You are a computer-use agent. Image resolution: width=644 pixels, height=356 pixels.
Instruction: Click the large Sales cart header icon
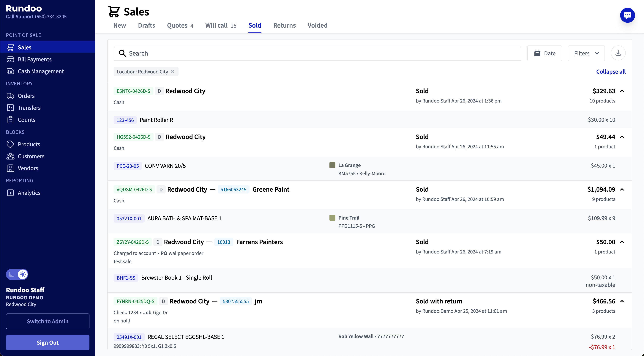pyautogui.click(x=114, y=12)
